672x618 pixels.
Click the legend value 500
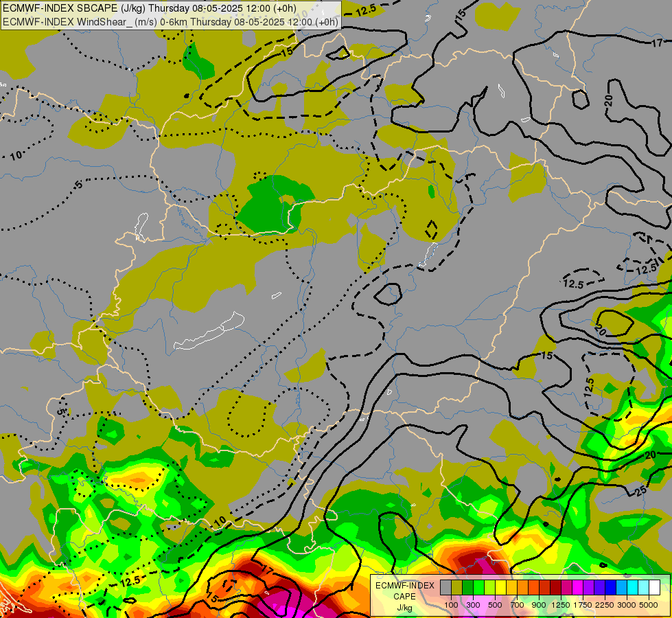[495, 605]
